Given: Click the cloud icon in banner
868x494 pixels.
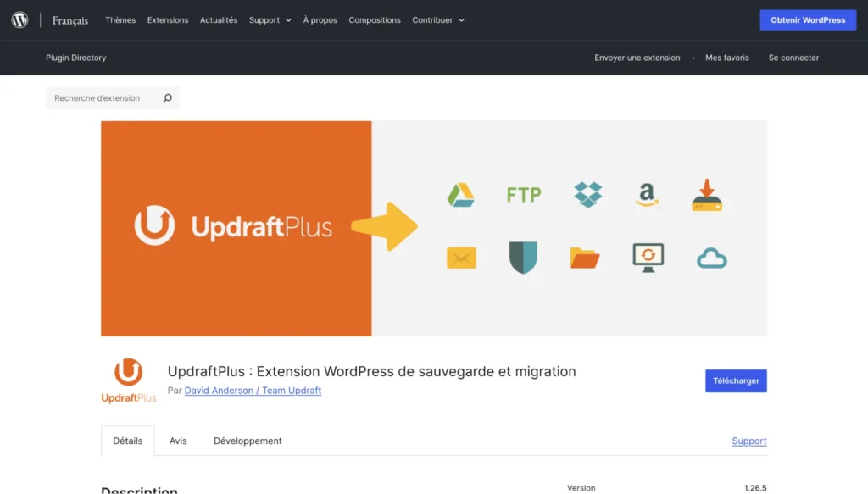Looking at the screenshot, I should (x=712, y=258).
